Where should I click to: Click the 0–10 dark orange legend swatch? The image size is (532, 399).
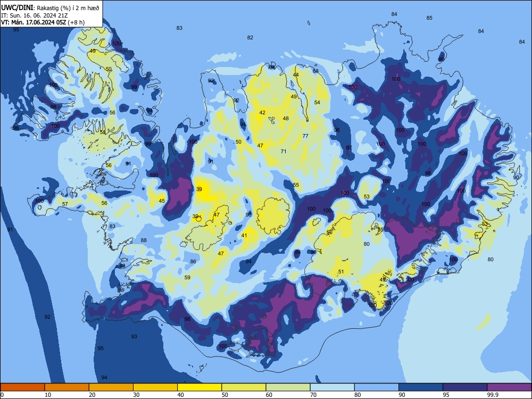click(x=22, y=387)
